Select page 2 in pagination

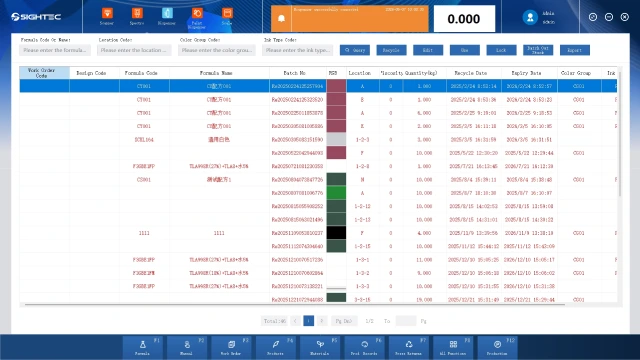322,321
